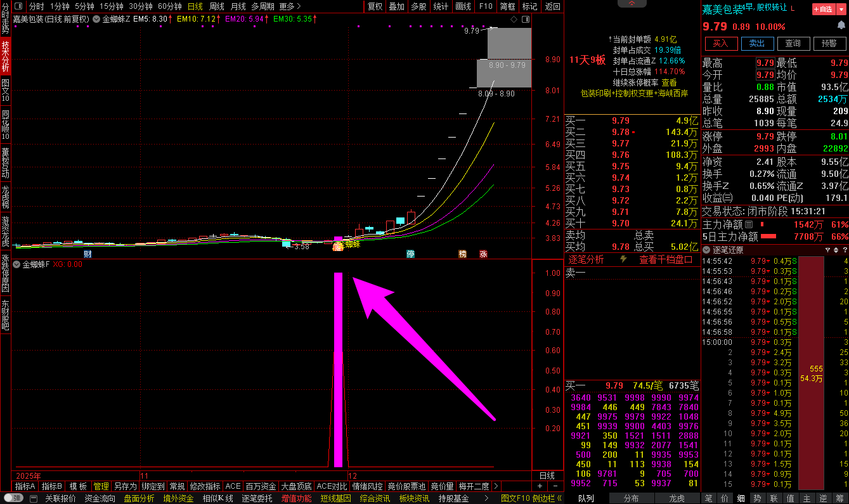The height and width of the screenshot is (504, 849).
Task: Add stock with the +自选 button
Action: [x=824, y=9]
